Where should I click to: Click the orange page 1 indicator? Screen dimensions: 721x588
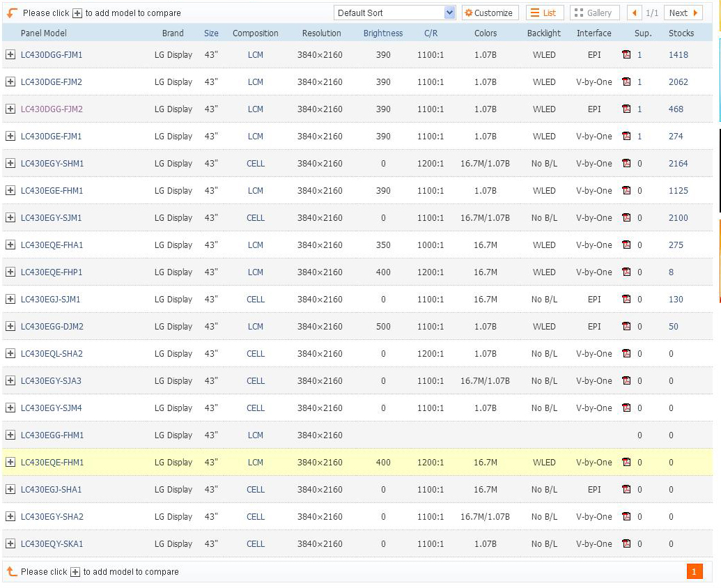coord(694,572)
